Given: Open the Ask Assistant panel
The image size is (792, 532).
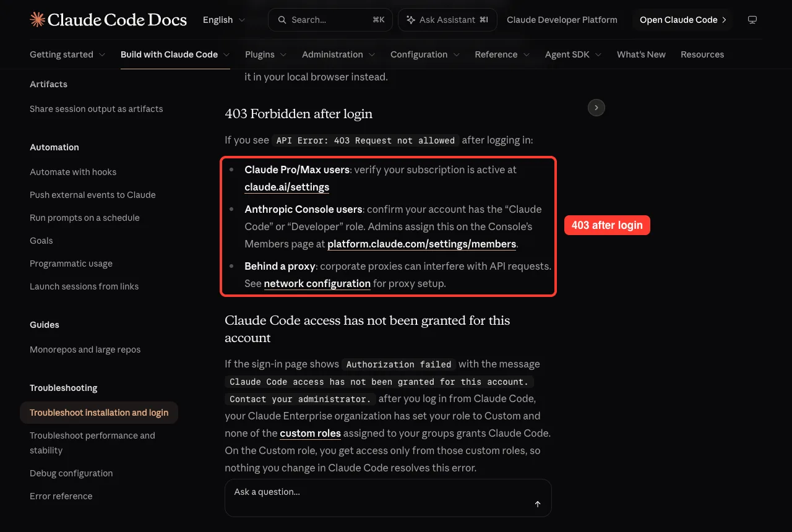Looking at the screenshot, I should click(447, 20).
